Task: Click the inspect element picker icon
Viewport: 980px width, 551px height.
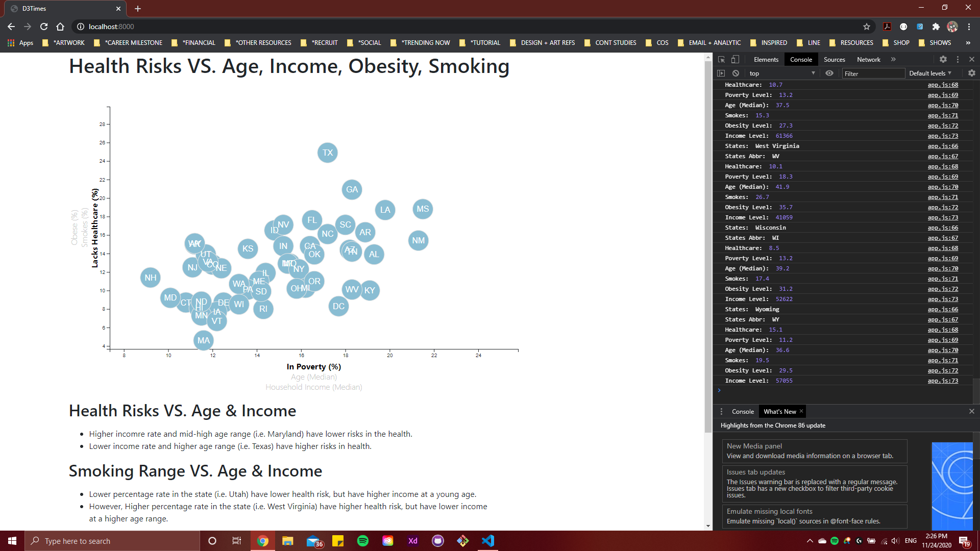Action: [x=721, y=59]
